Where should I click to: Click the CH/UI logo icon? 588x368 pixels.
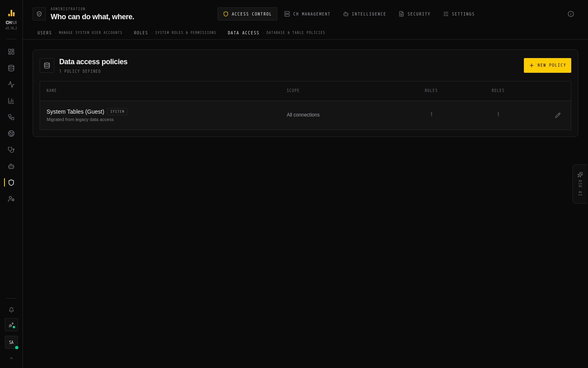(11, 13)
